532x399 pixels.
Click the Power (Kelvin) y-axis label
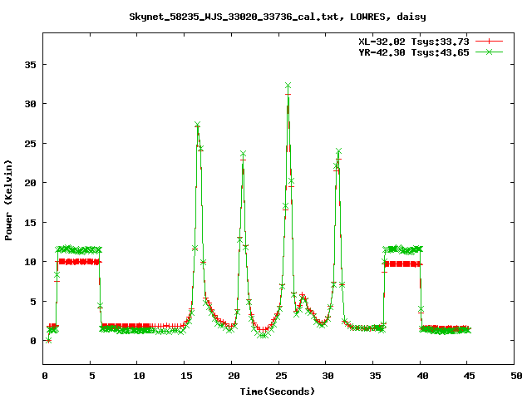8,200
